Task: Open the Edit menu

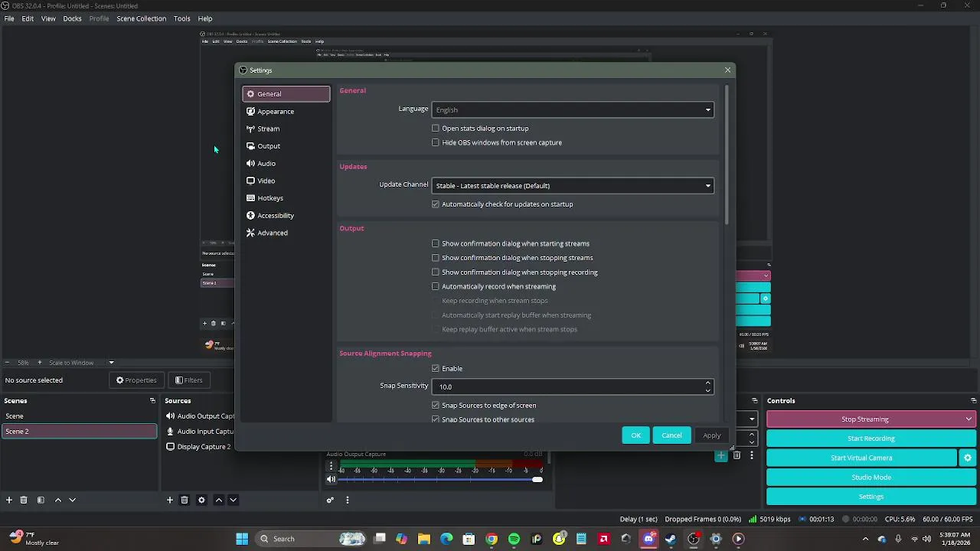Action: click(28, 18)
